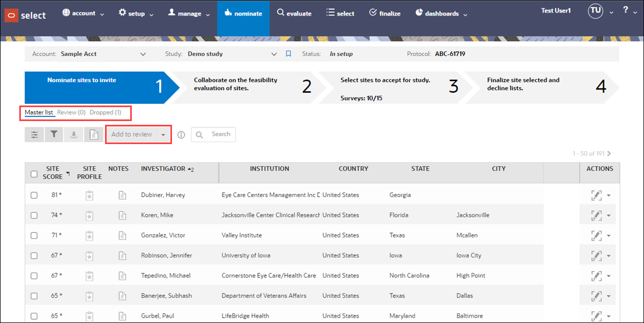The width and height of the screenshot is (644, 323).
Task: Click edit action icon for Gonzalez, Victor
Action: [596, 235]
